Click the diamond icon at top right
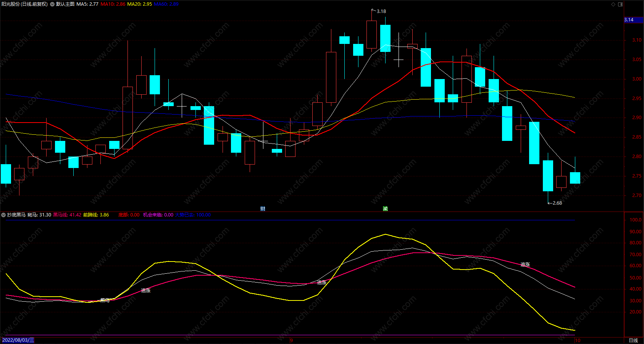Screen dimensions: 644x344 pyautogui.click(x=613, y=4)
